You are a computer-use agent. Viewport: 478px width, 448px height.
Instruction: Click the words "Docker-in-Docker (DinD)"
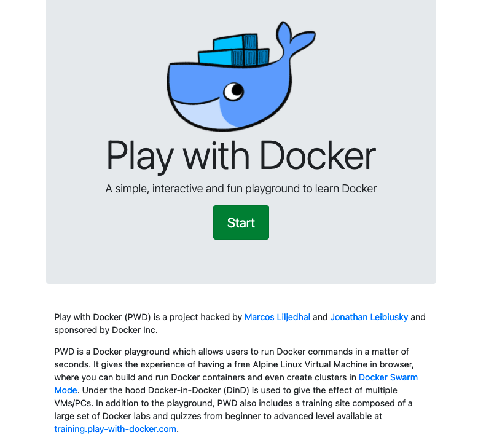click(199, 390)
